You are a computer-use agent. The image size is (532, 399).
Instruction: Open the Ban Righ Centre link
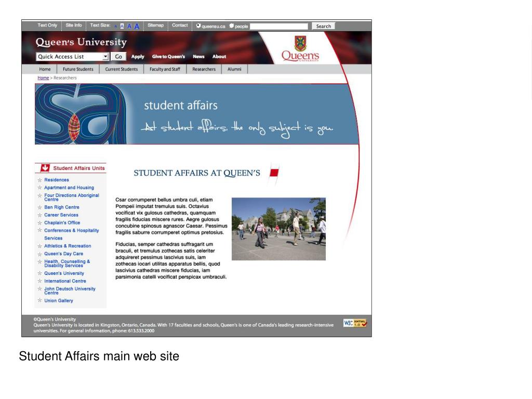[x=62, y=207]
